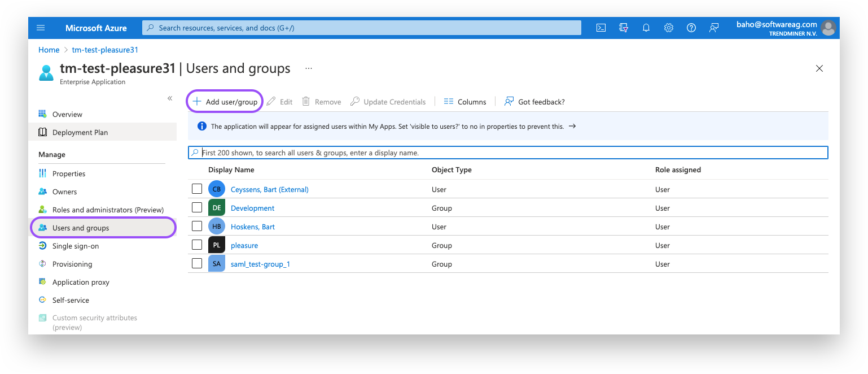Click the help question mark icon
The image size is (868, 374).
[x=691, y=28]
